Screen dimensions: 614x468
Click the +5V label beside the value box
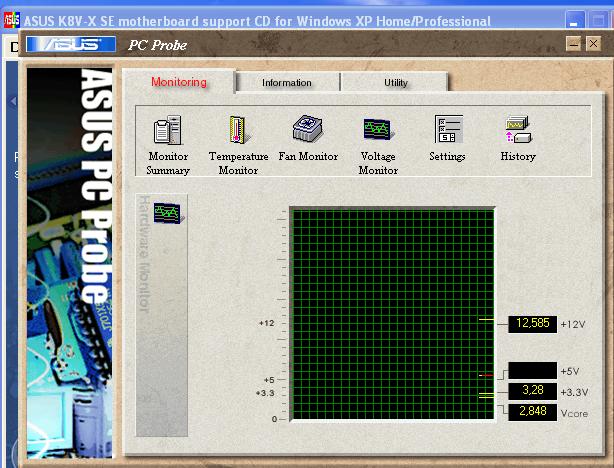pos(570,371)
